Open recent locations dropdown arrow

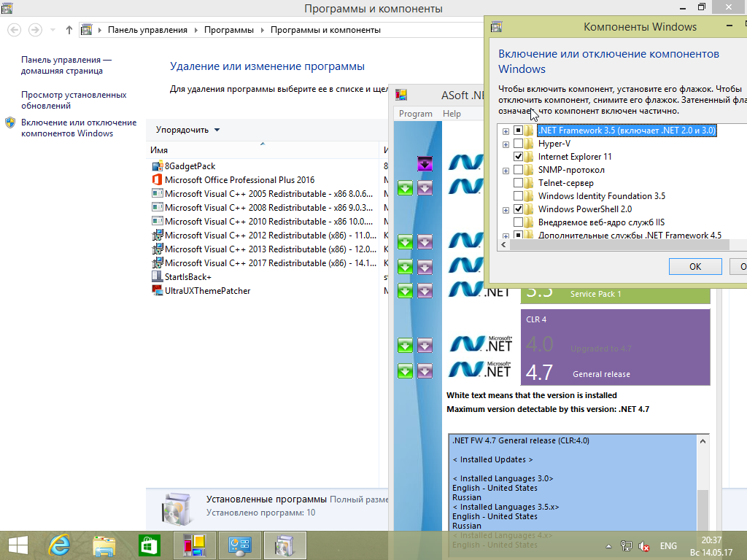(x=53, y=30)
